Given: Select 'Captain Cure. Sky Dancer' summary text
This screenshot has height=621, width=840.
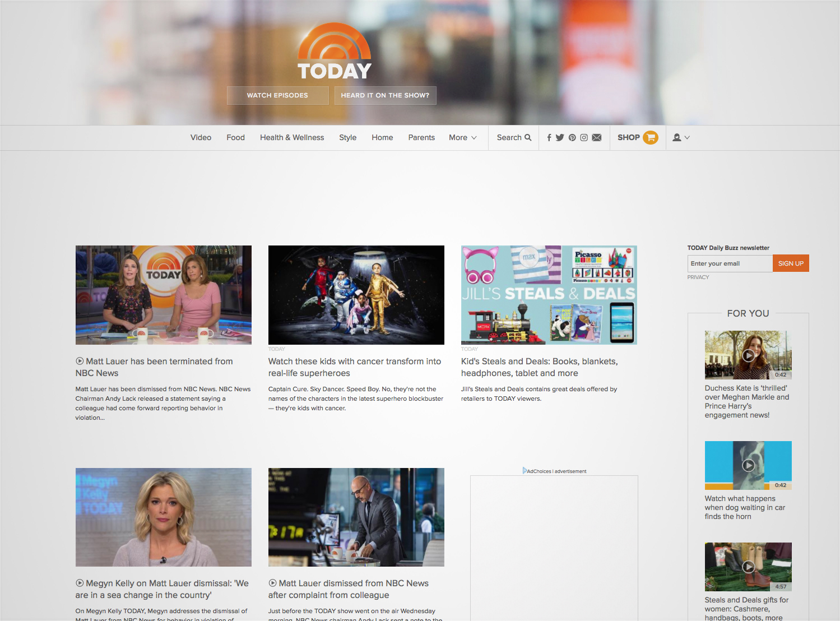Looking at the screenshot, I should 356,398.
